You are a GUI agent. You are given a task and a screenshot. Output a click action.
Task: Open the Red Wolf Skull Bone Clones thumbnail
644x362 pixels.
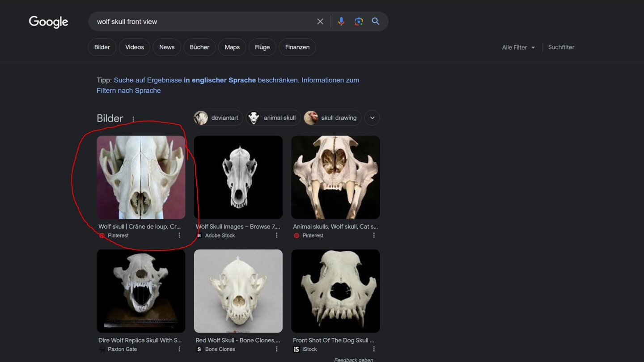pos(238,291)
